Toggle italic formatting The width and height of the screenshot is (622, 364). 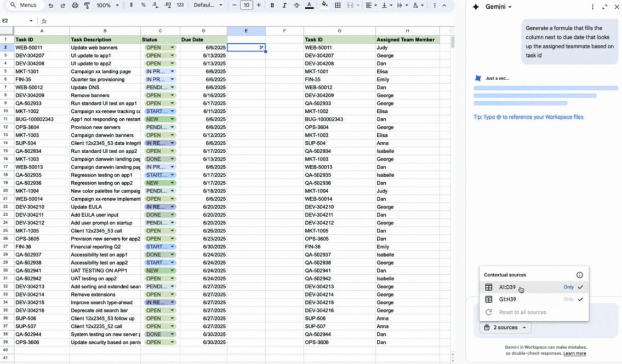pos(284,5)
